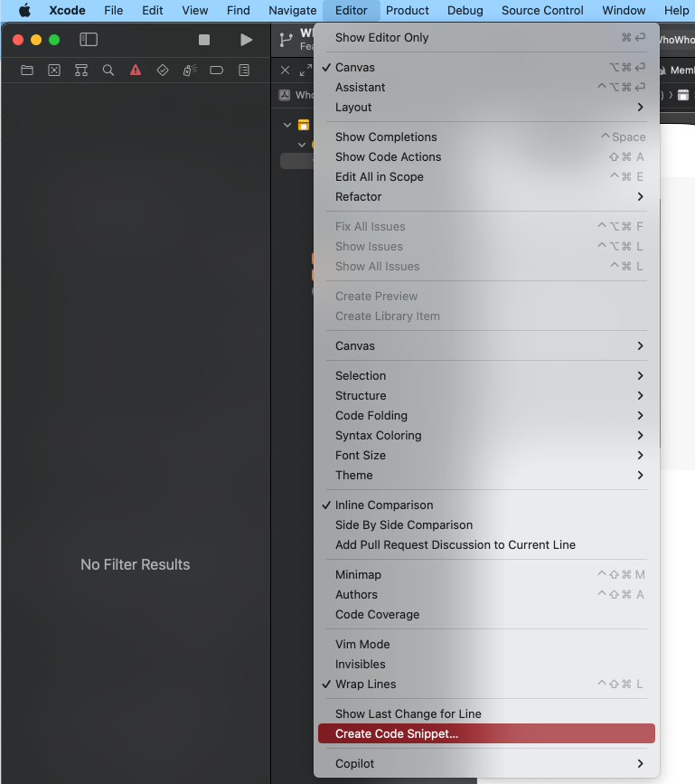Select Add Pull Request Discussion to Current Line
The width and height of the screenshot is (695, 784).
click(x=486, y=545)
